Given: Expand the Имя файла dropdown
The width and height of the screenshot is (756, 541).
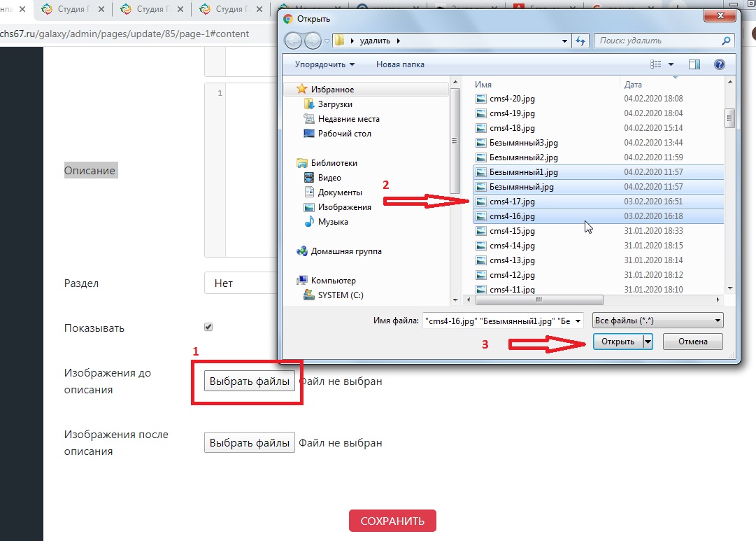Looking at the screenshot, I should pyautogui.click(x=578, y=321).
